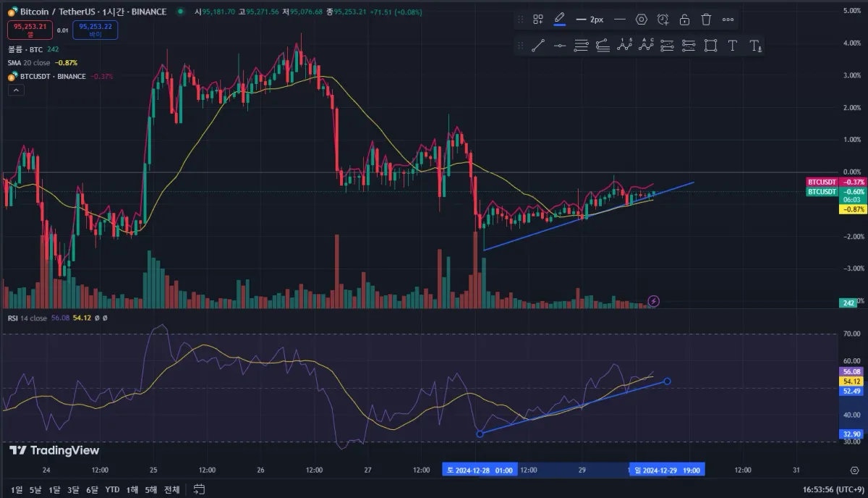
Task: Set range to 5날 (5 days)
Action: coord(35,489)
